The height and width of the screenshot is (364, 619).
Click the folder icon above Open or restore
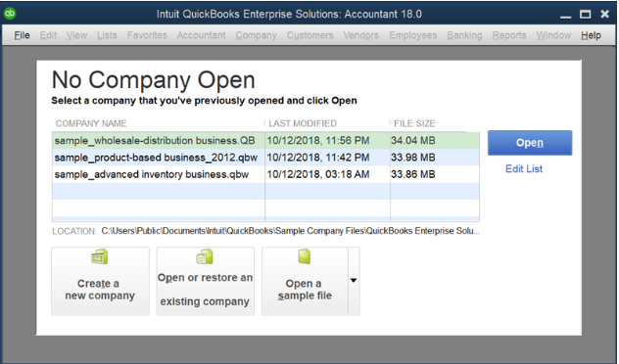205,256
